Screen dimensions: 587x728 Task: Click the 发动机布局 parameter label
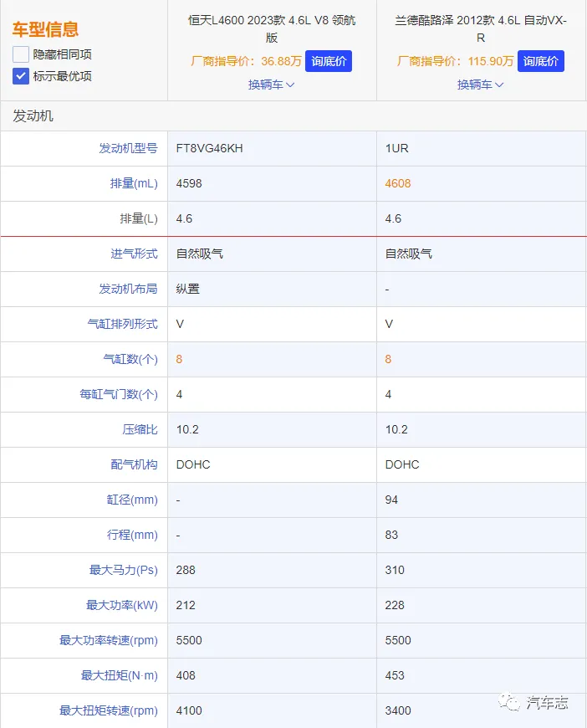(128, 289)
